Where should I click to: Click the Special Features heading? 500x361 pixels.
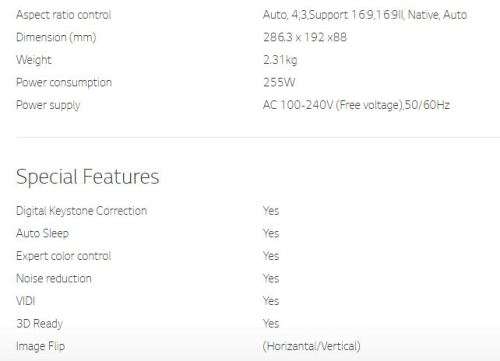click(88, 177)
